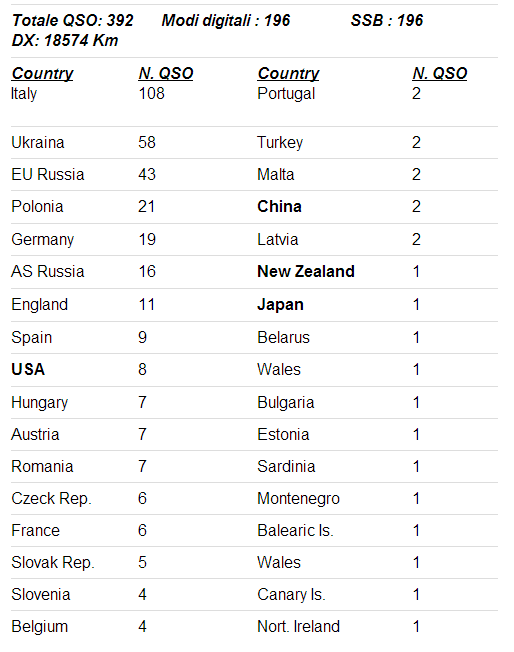Click the SSB : 196 text
Image resolution: width=514 pixels, height=652 pixels.
coord(387,20)
